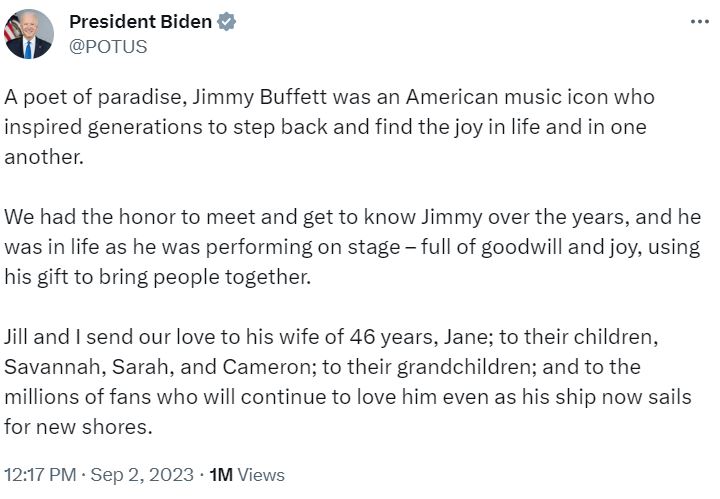Click the gray verified badge
Image resolution: width=720 pixels, height=499 pixels.
coord(228,22)
